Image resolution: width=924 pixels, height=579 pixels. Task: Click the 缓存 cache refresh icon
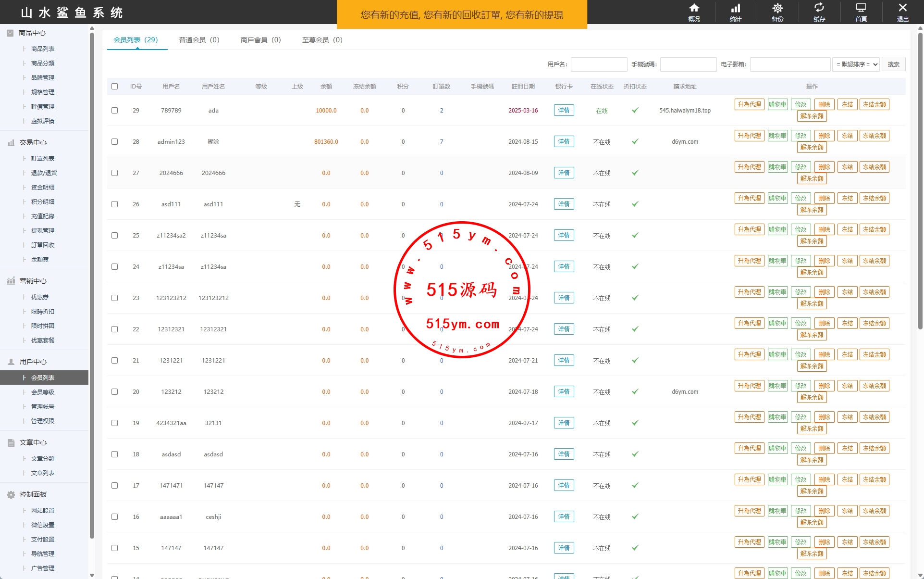pyautogui.click(x=819, y=8)
